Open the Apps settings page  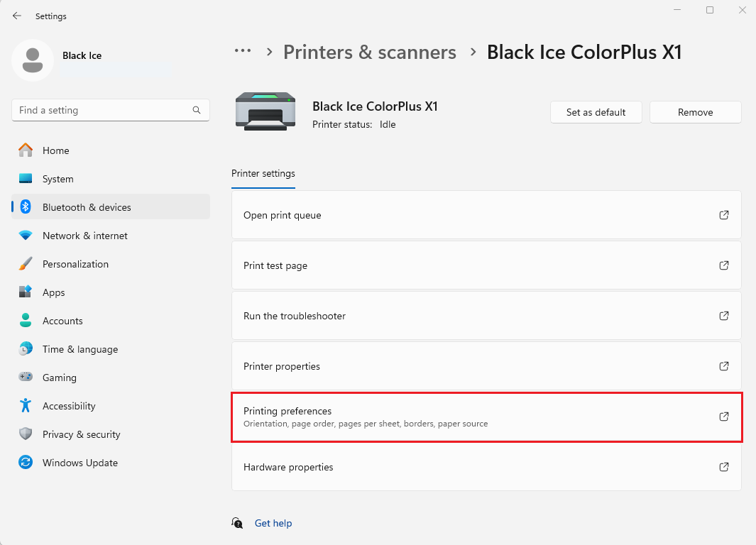[53, 292]
